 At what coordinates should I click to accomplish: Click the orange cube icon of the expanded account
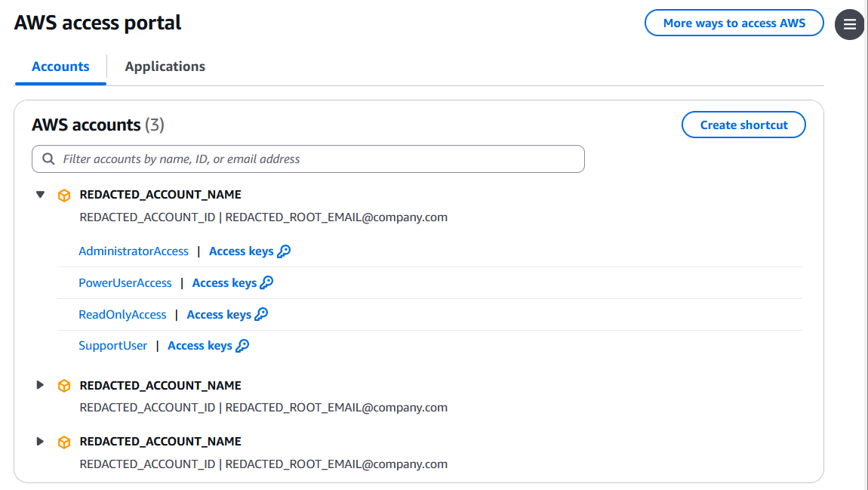[64, 195]
